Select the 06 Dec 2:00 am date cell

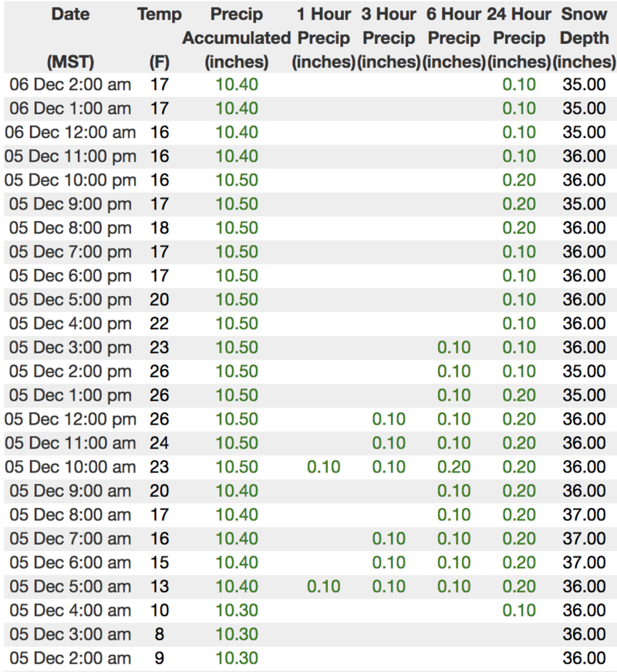[68, 85]
